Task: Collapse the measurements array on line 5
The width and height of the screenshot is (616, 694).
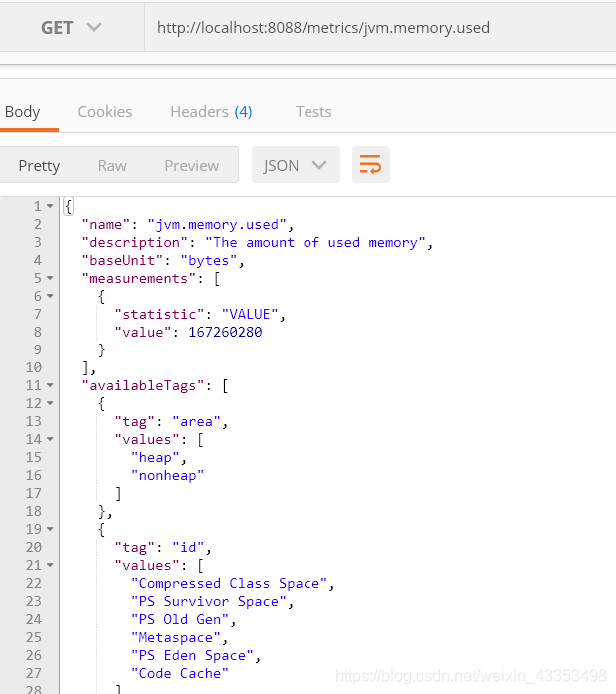Action: (50, 278)
